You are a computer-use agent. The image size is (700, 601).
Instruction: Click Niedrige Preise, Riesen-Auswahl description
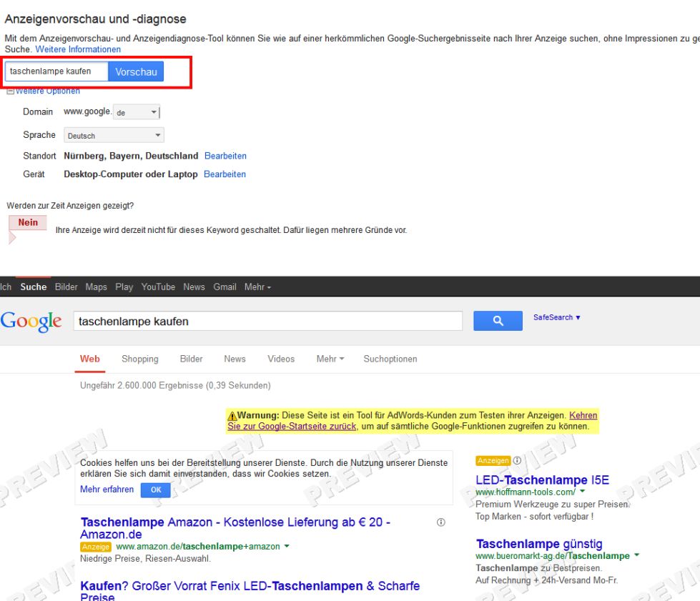pos(146,558)
